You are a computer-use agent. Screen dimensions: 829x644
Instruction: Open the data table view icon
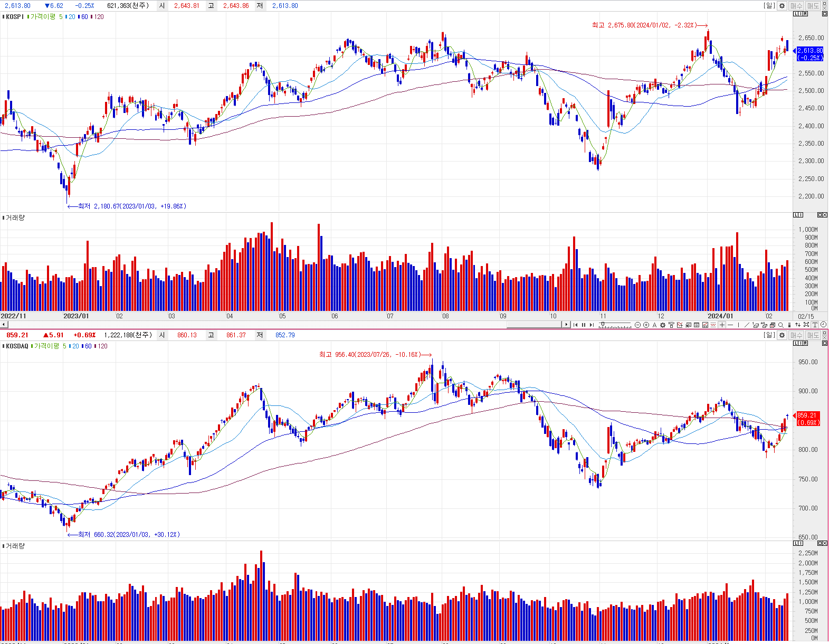(697, 325)
